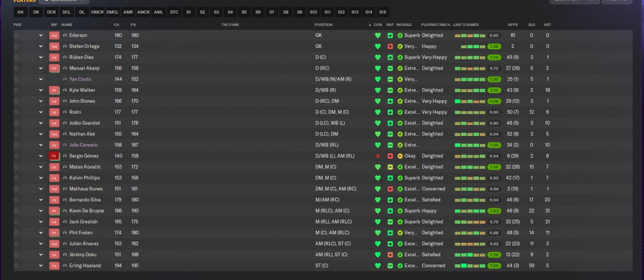Screen dimensions: 644x280
Task: Click person icon beside Phil Foden
Action: click(65, 233)
